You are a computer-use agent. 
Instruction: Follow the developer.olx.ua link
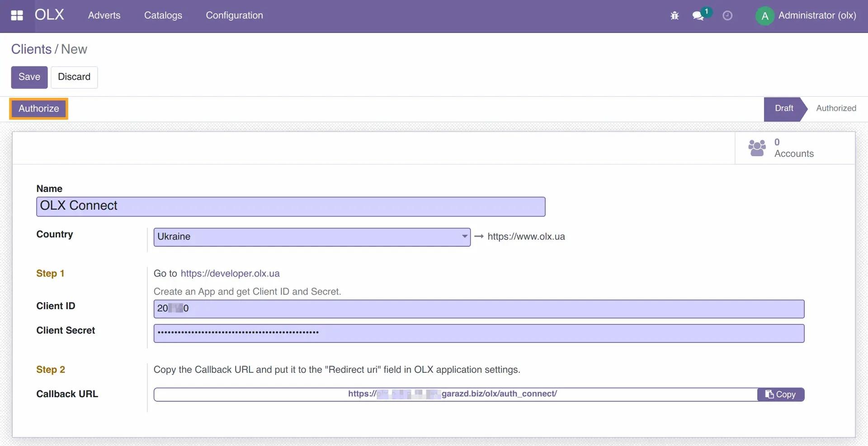[x=230, y=273]
